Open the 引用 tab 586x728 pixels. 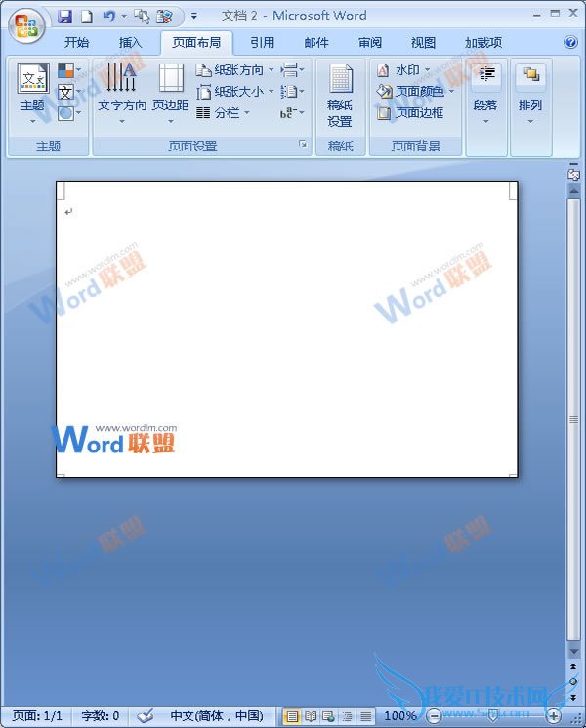point(263,43)
